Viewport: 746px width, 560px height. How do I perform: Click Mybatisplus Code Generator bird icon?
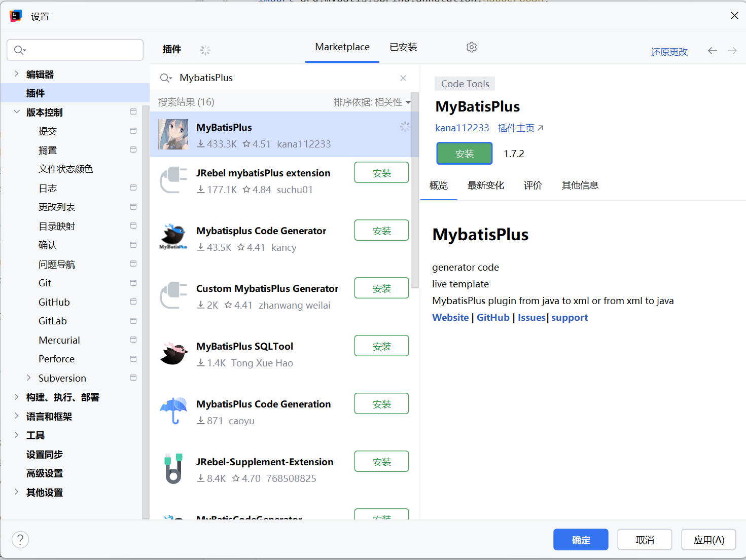[173, 237]
